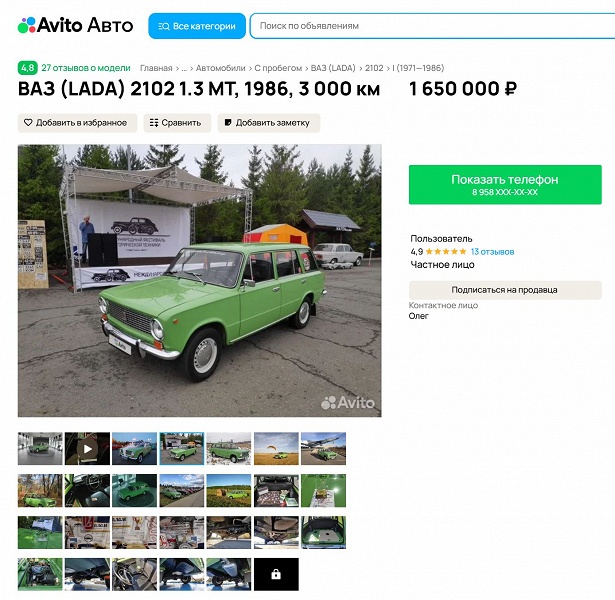Image resolution: width=615 pixels, height=600 pixels.
Task: Focus the Поиск по объявлениям search field
Action: pos(431,26)
